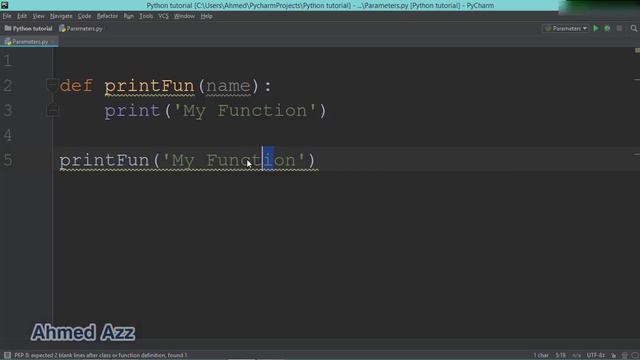Viewport: 640px width, 360px height.
Task: Click the n/a line separator status entry
Action: (x=576, y=355)
